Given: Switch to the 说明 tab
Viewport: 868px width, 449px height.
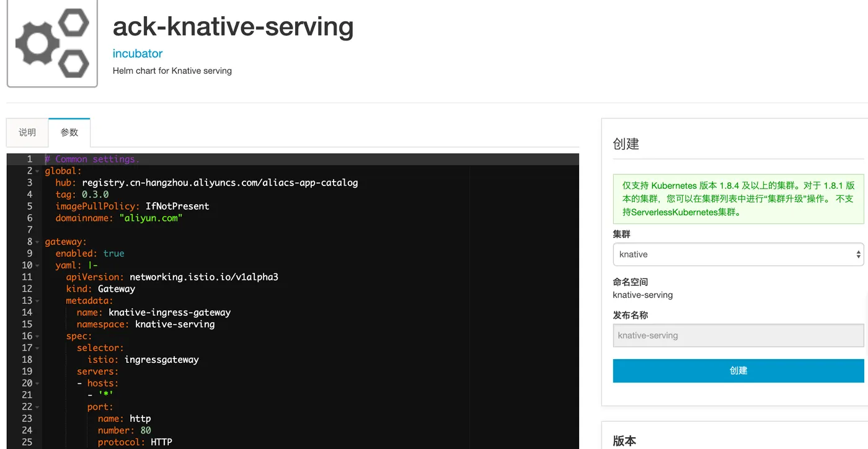Looking at the screenshot, I should [27, 132].
